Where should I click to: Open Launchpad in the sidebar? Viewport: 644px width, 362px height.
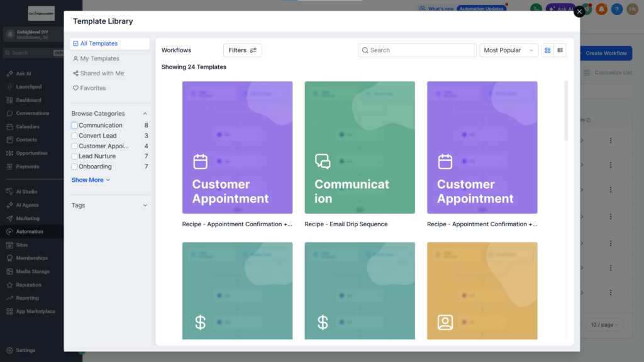28,87
